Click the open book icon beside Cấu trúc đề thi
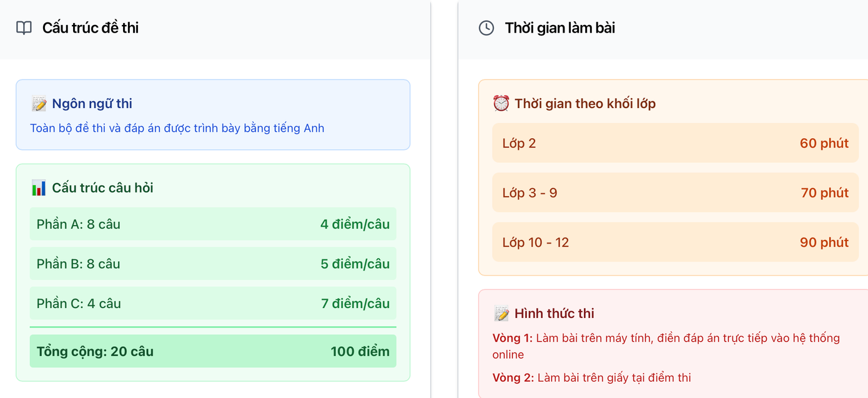 (24, 28)
